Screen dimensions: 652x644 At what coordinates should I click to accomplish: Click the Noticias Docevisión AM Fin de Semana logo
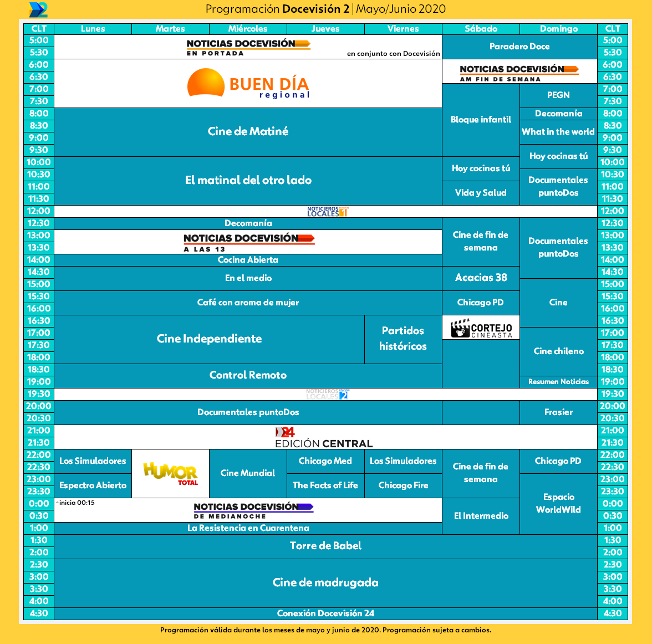tap(519, 73)
